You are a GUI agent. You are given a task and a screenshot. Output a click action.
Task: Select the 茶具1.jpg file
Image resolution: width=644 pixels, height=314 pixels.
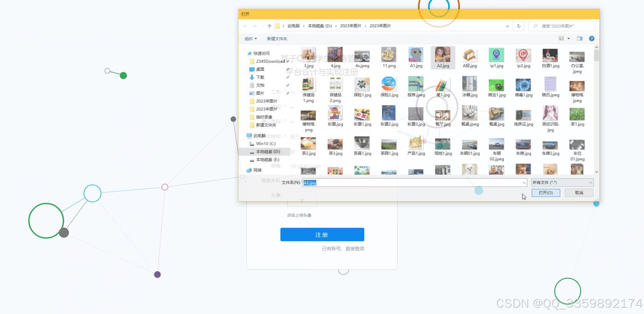point(362,145)
